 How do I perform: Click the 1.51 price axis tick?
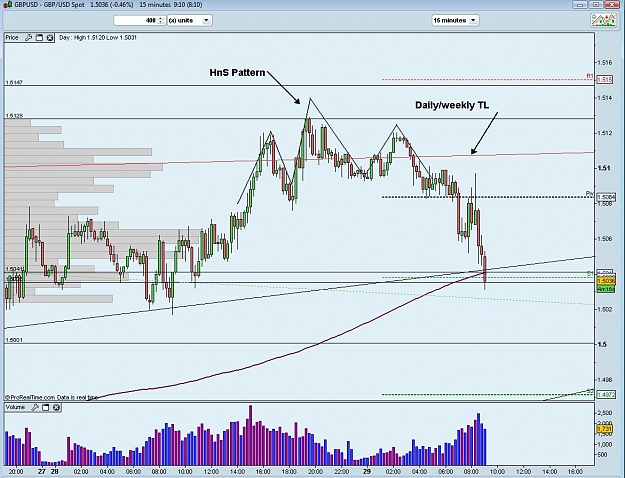[x=603, y=168]
